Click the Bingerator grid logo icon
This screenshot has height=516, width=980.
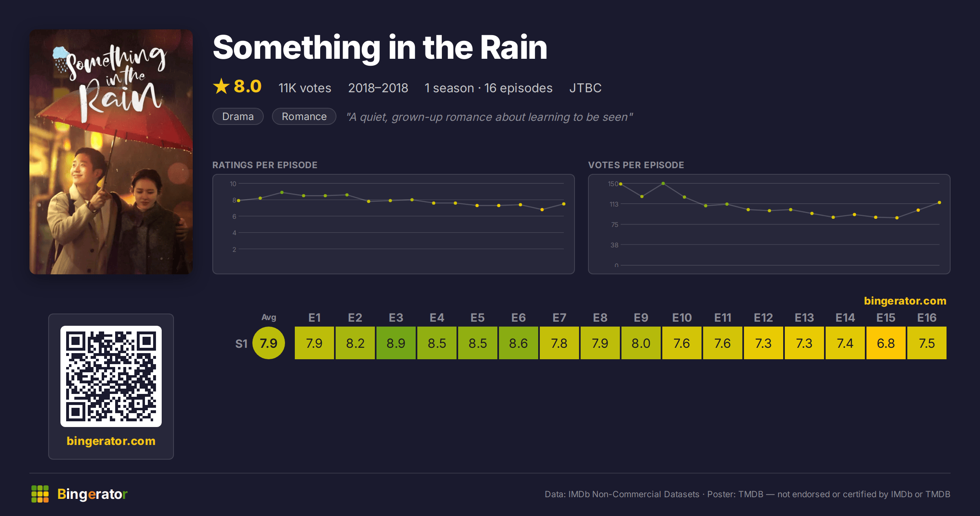tap(40, 494)
